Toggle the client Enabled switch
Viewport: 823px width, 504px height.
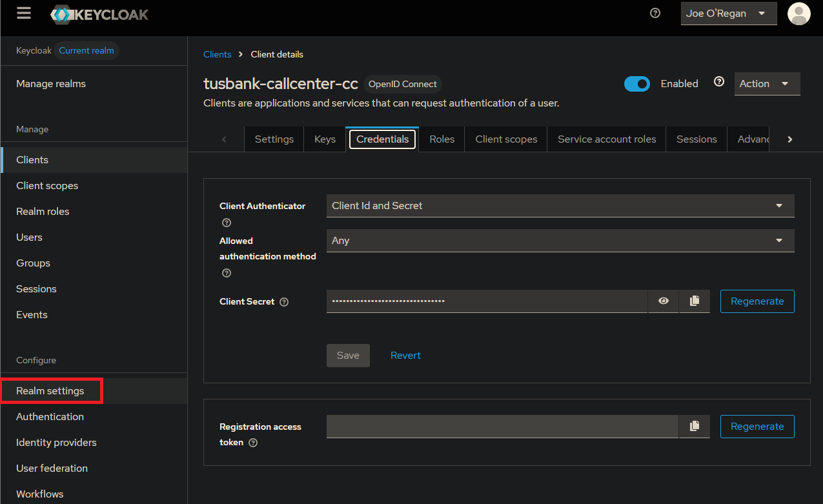637,84
